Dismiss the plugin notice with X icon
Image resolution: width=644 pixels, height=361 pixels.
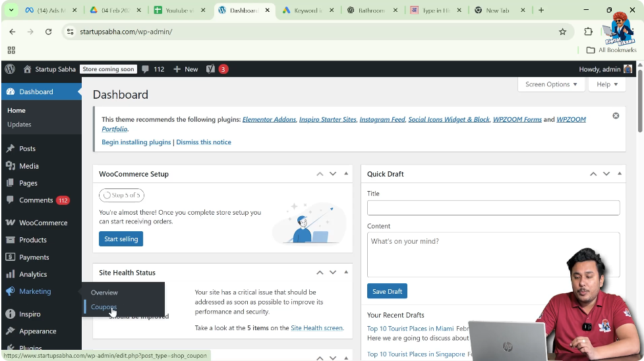(x=616, y=116)
